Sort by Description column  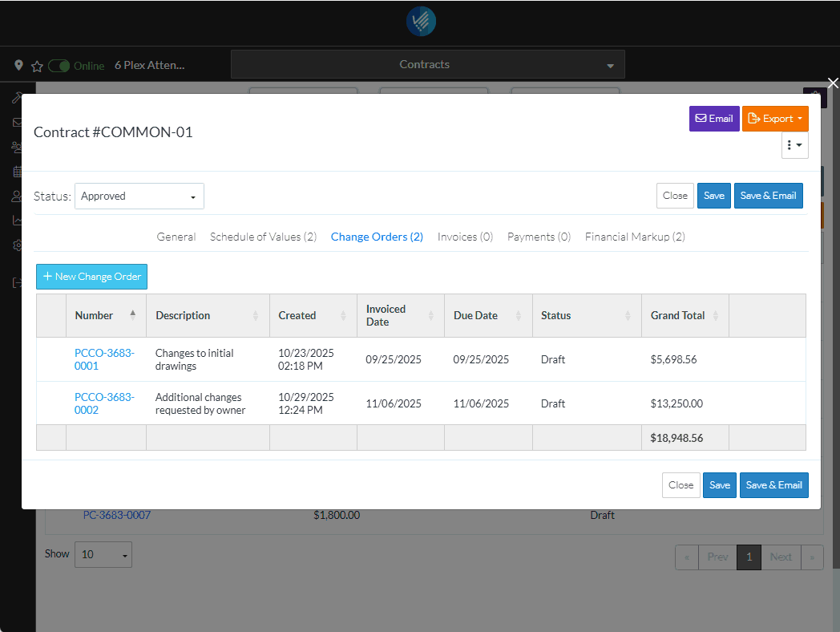(208, 315)
